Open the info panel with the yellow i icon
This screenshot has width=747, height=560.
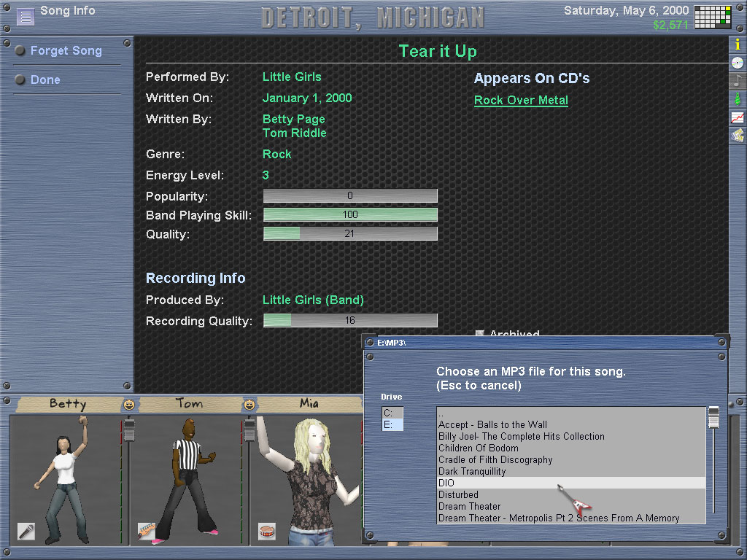click(738, 44)
